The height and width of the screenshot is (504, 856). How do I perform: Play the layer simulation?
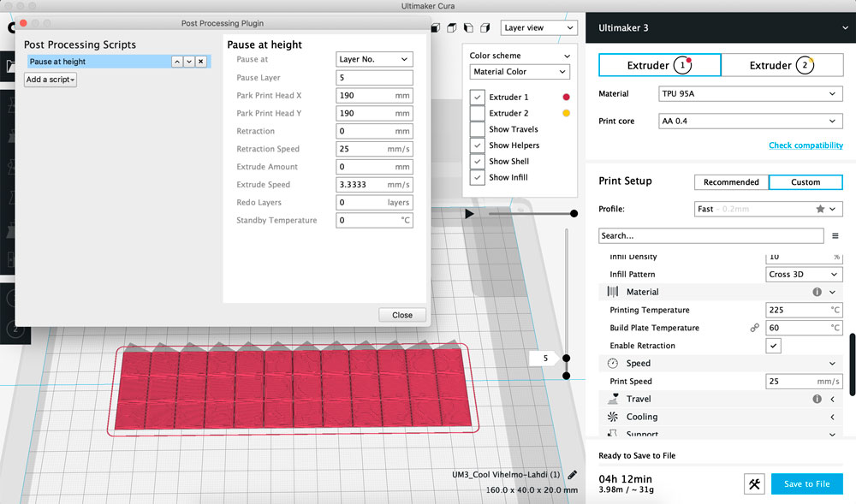469,214
